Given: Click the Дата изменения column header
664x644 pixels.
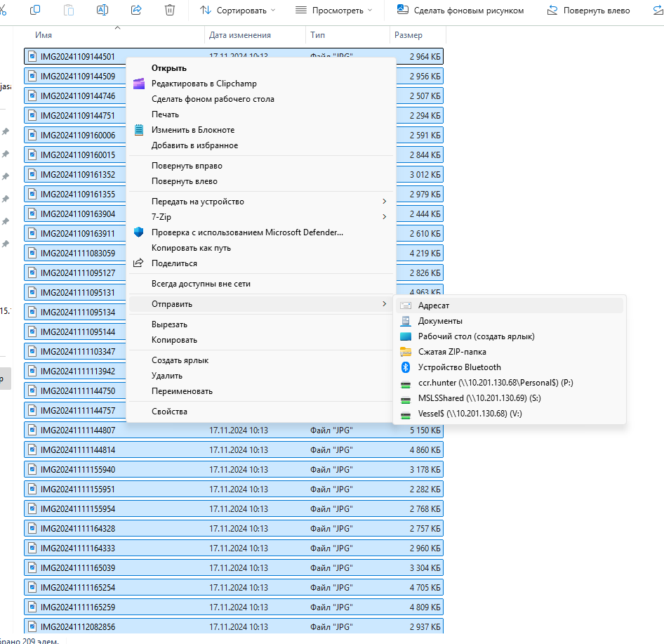Looking at the screenshot, I should tap(255, 34).
